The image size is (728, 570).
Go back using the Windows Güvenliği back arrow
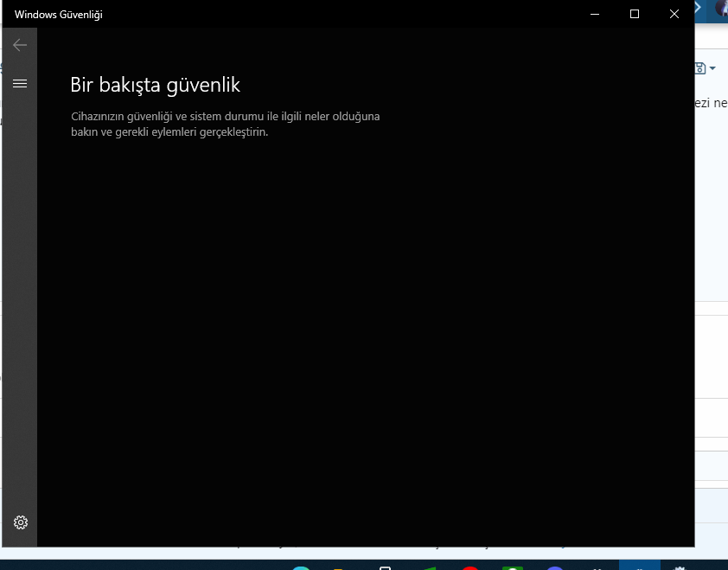[x=20, y=45]
